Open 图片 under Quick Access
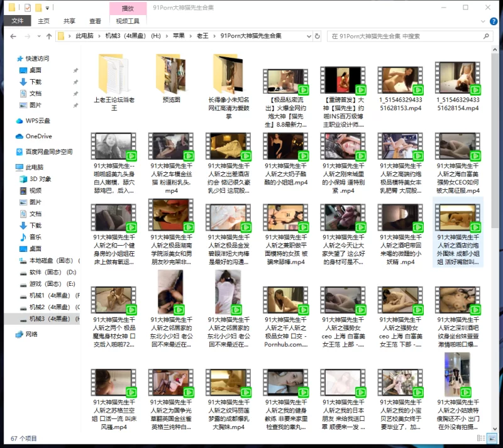The height and width of the screenshot is (448, 503). [35, 105]
